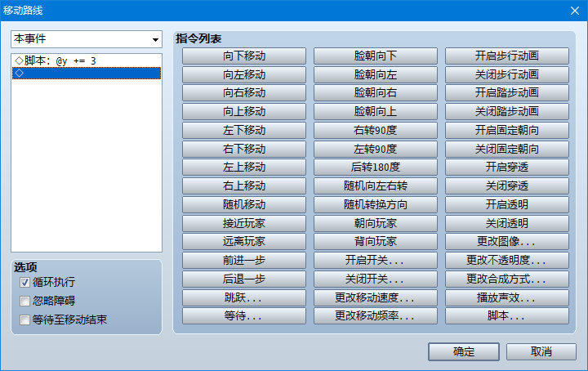
Task: Insert the 朝向玩家 command
Action: tap(376, 223)
